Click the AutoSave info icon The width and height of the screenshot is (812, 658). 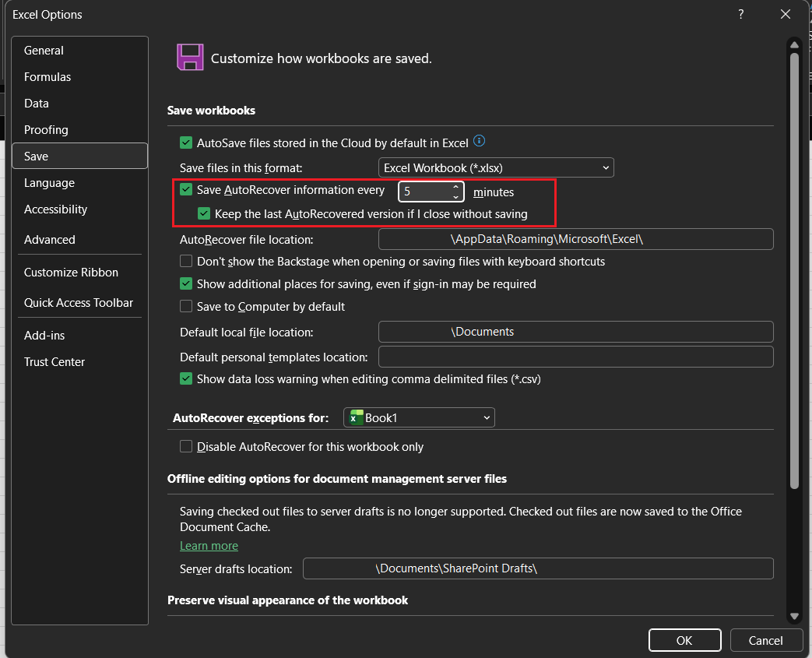tap(479, 141)
